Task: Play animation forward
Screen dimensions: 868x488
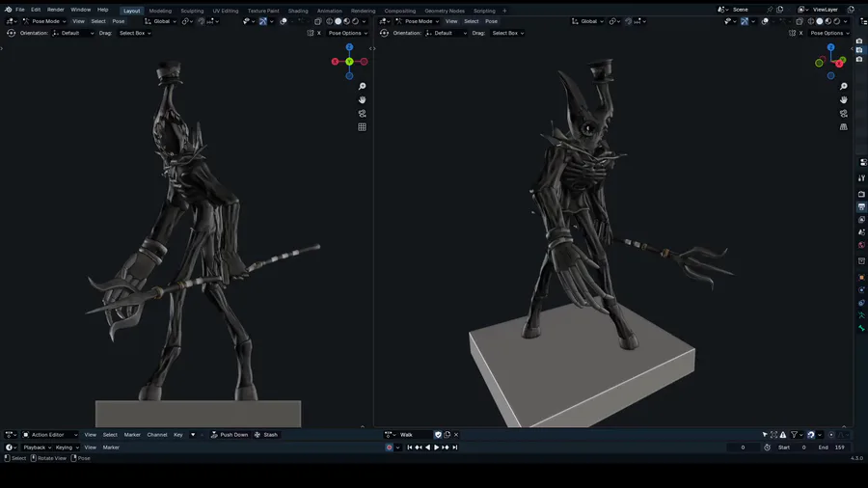Action: point(436,447)
